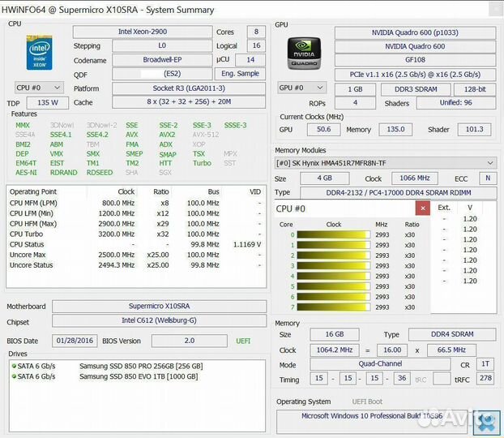Click the CPU MFM (LPM) row
Image resolution: width=504 pixels, height=438 pixels.
click(x=136, y=203)
